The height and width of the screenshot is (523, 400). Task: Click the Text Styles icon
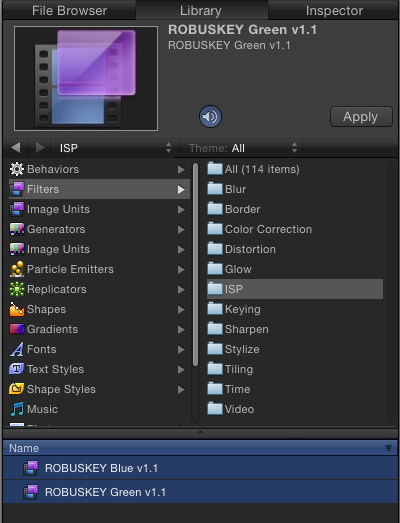17,369
